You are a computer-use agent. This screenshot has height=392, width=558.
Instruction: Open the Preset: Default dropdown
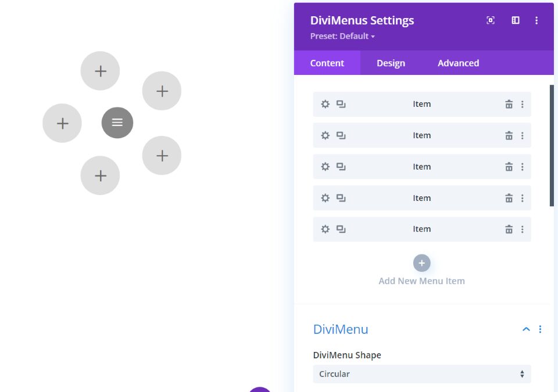pos(342,36)
